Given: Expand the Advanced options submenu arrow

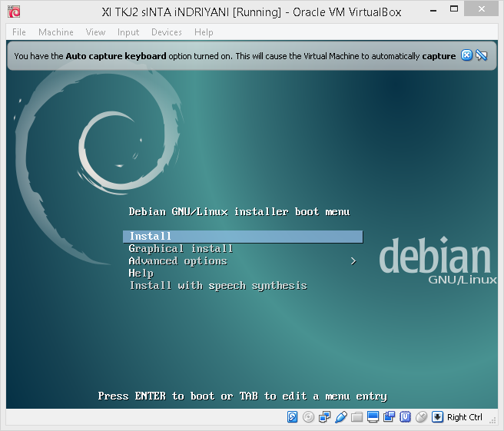Looking at the screenshot, I should coord(353,261).
